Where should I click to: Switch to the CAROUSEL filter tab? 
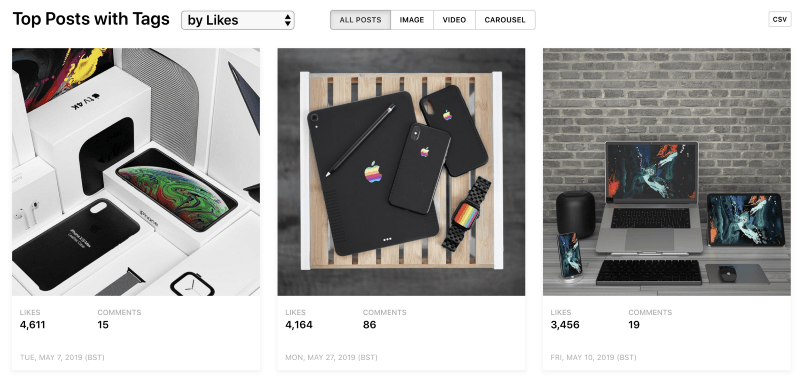[505, 20]
